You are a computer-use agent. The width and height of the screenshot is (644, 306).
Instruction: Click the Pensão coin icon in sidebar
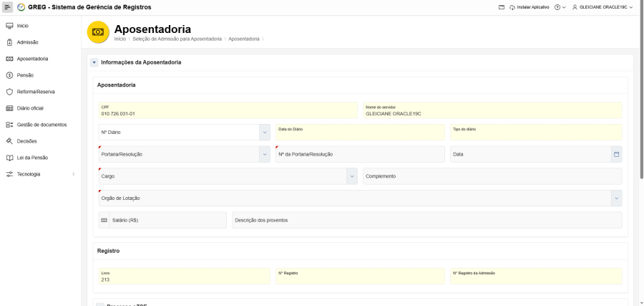coord(9,75)
